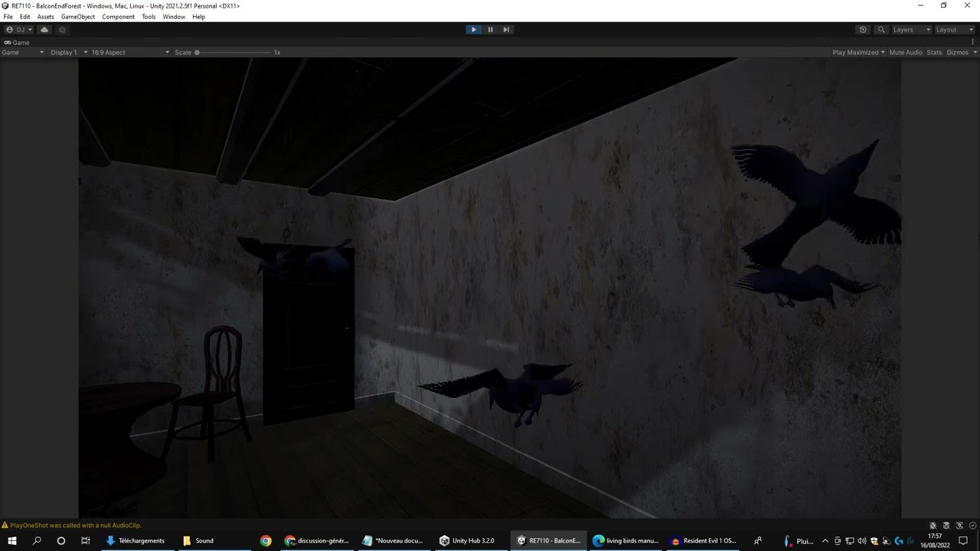The width and height of the screenshot is (980, 551).
Task: Show hidden system tray icons
Action: pyautogui.click(x=825, y=541)
